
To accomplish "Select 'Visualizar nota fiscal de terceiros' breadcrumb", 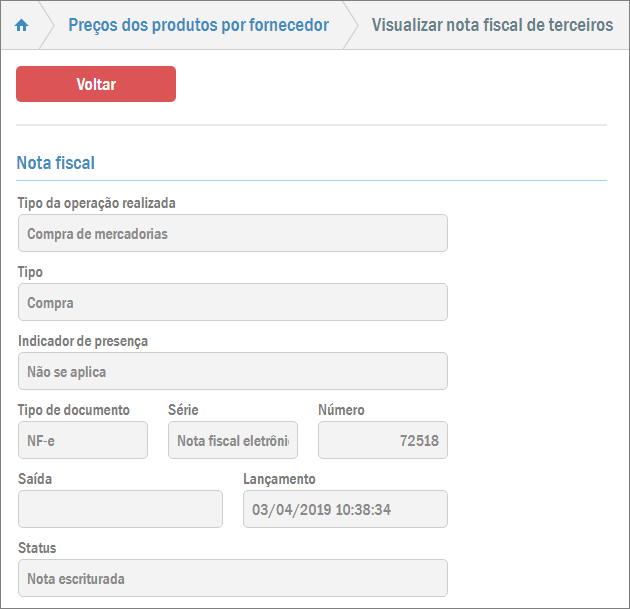I will coord(492,25).
